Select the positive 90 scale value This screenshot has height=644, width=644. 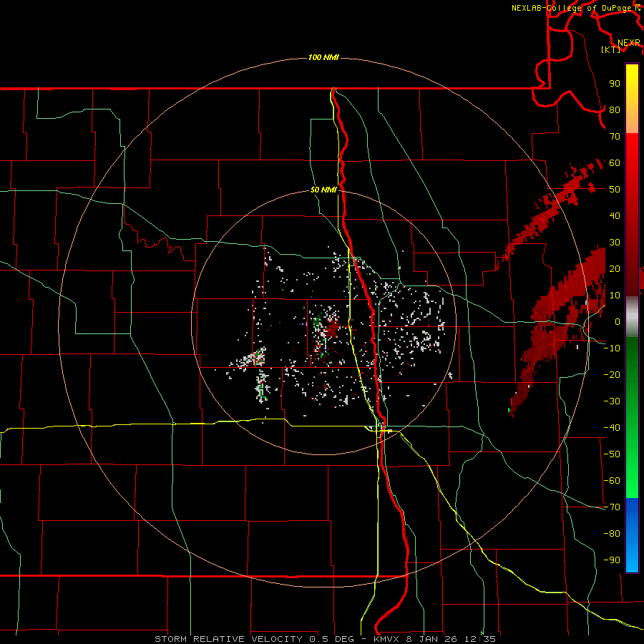pos(615,84)
